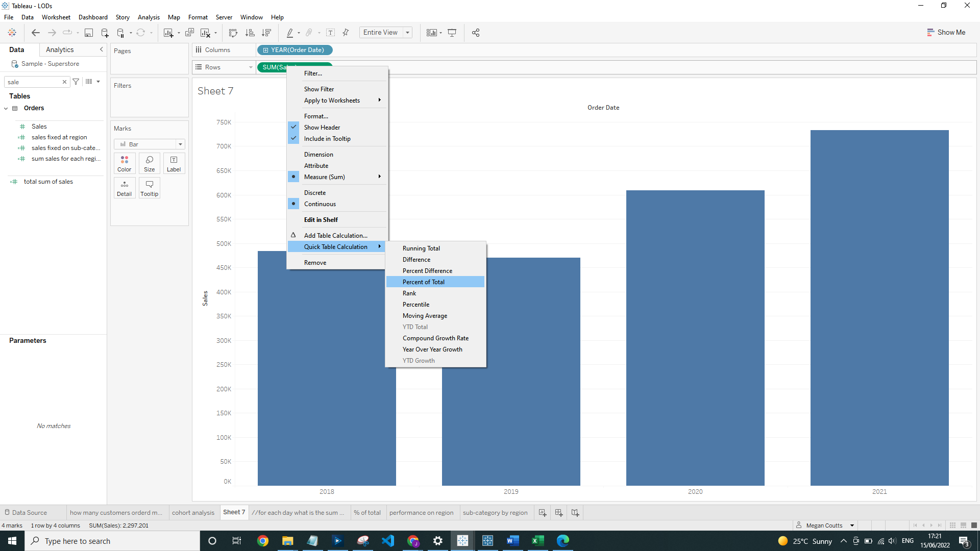Click the Show Me button
This screenshot has width=980, height=551.
point(946,32)
